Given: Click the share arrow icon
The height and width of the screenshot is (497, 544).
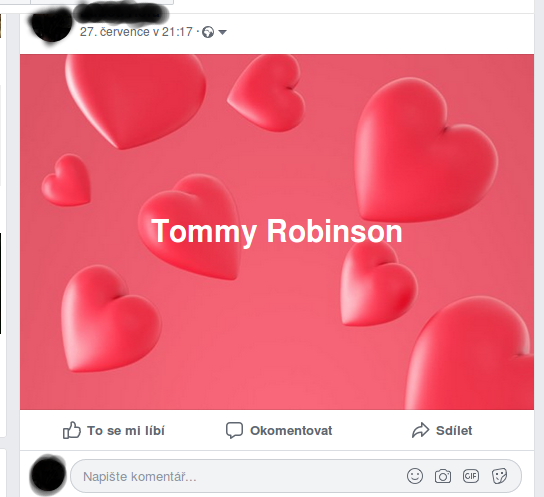Looking at the screenshot, I should (x=420, y=430).
